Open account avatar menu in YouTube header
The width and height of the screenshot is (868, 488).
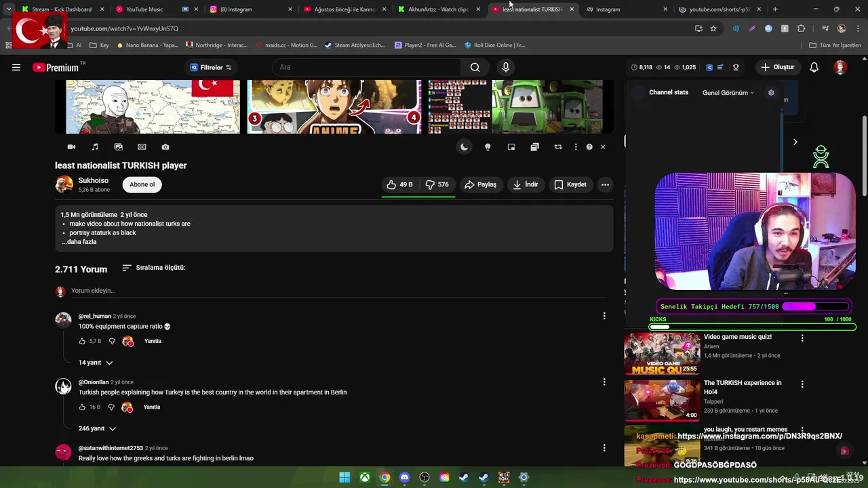coord(840,67)
